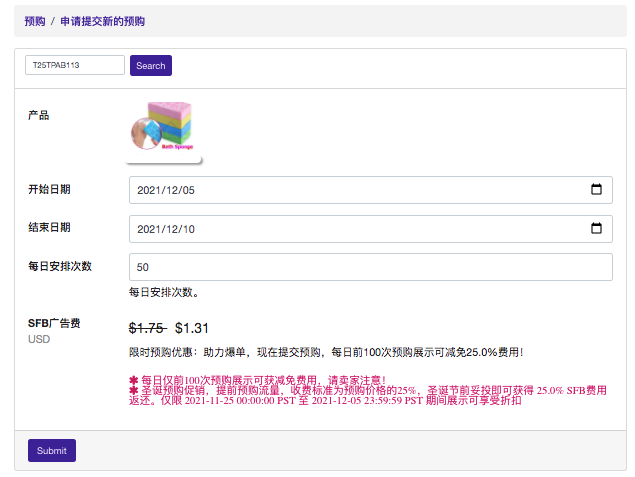Click the red notice 每日仅前100次预购展示
Viewport: 635px width, 477px height.
(x=257, y=380)
